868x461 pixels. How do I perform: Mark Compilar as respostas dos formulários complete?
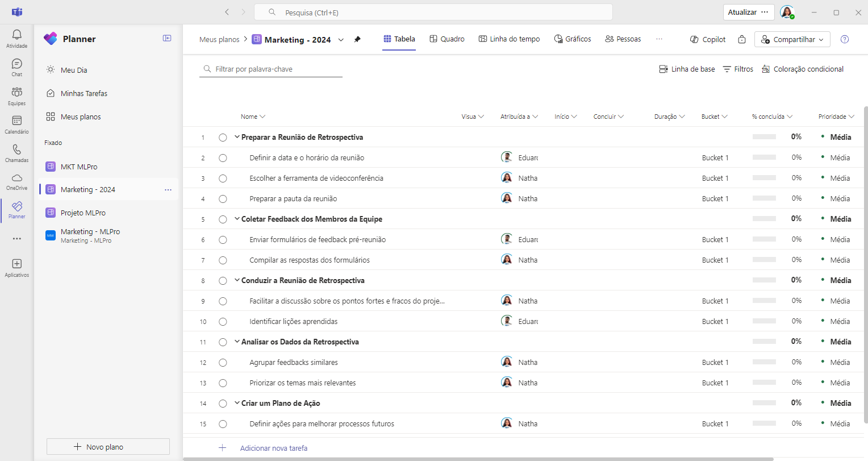click(223, 260)
